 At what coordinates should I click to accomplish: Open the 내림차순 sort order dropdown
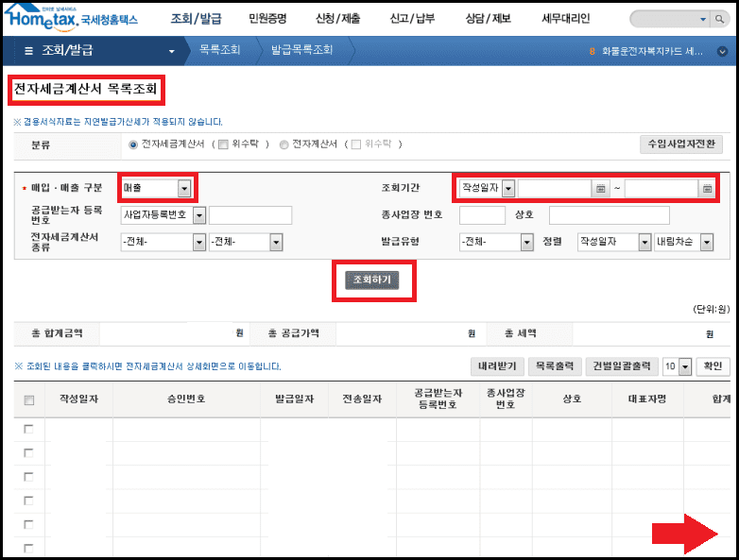coord(683,242)
